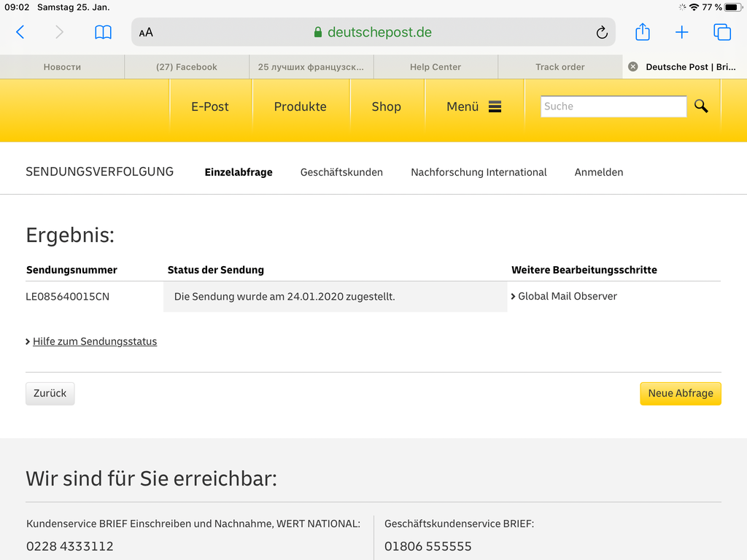The height and width of the screenshot is (560, 747).
Task: Open the bookmarks book icon
Action: point(104,32)
